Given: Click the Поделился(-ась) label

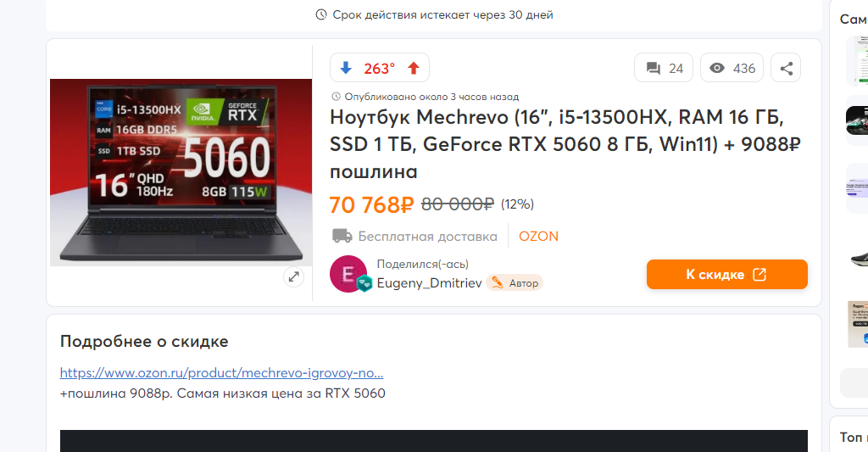Looking at the screenshot, I should 422,265.
